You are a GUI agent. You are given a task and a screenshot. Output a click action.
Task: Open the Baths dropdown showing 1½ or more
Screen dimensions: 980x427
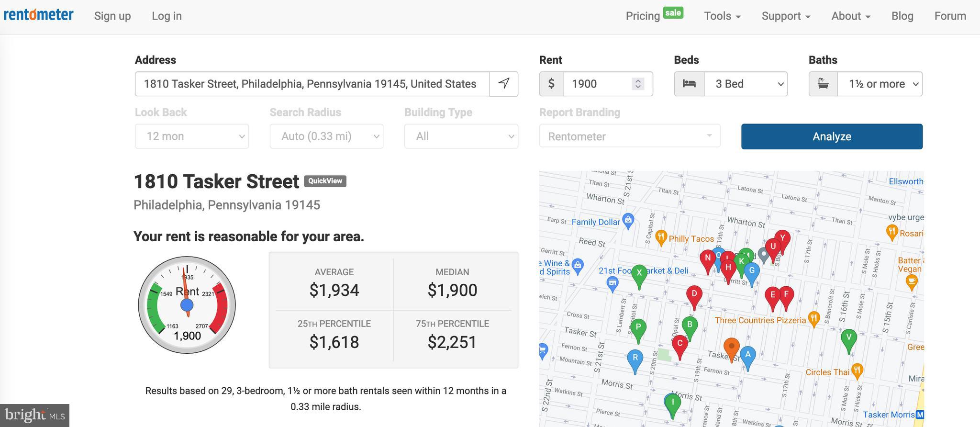(x=866, y=84)
